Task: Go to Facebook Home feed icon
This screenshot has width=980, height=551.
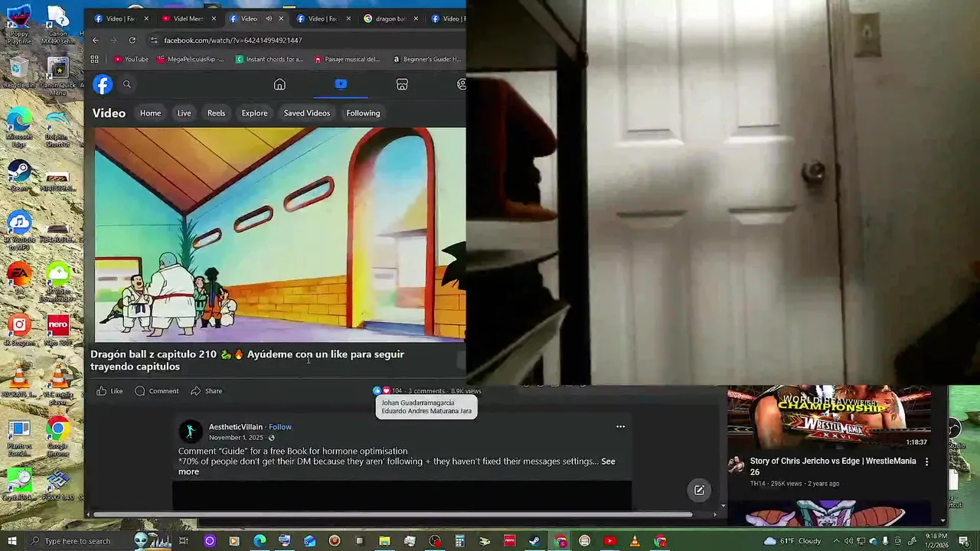Action: pyautogui.click(x=279, y=84)
